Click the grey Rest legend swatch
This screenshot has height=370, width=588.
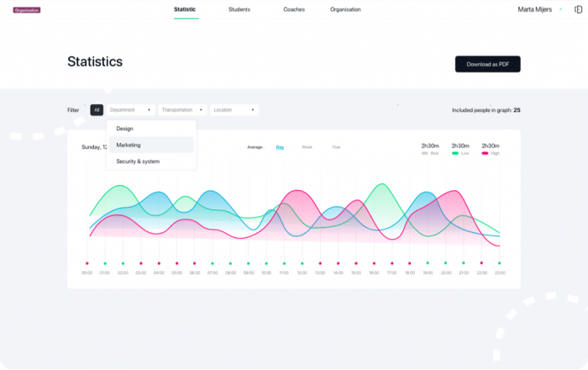(424, 154)
